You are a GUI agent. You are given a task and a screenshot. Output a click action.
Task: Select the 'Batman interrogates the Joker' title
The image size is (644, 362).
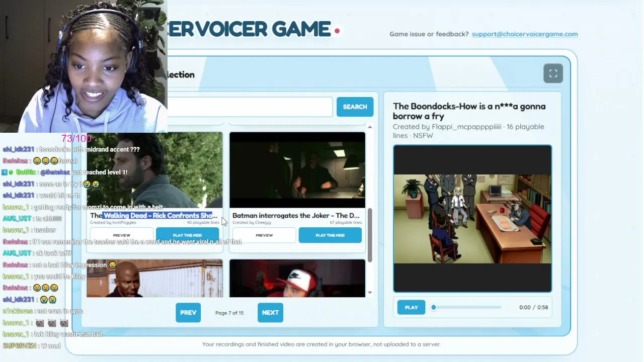(x=296, y=216)
